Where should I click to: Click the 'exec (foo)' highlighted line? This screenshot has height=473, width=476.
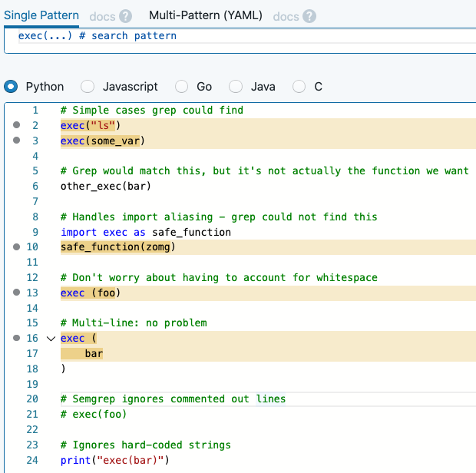coord(91,293)
